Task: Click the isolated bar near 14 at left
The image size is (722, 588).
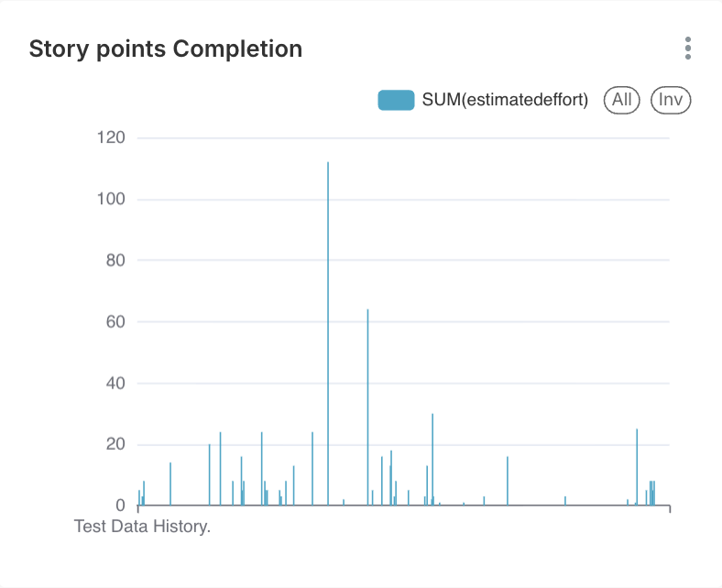Action: click(170, 484)
